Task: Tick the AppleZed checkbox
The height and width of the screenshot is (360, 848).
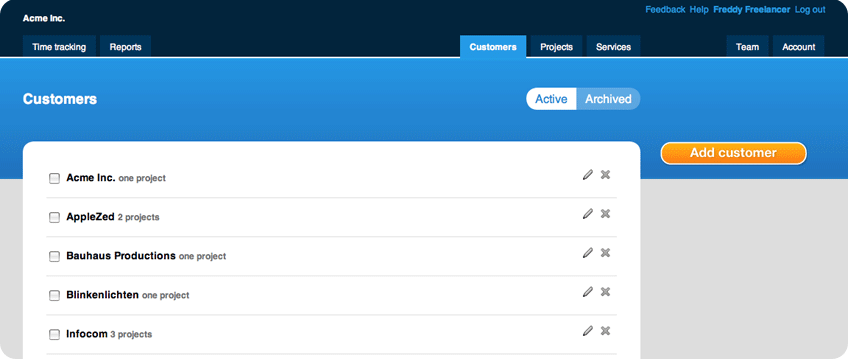Action: [x=54, y=217]
